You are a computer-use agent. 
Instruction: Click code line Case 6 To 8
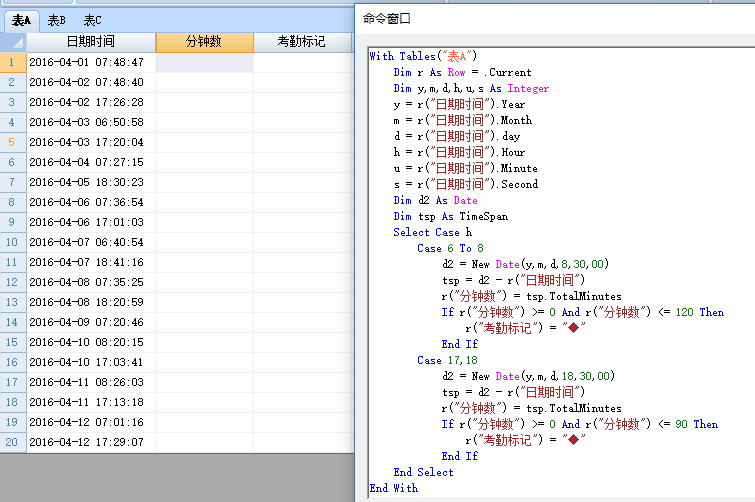pyautogui.click(x=450, y=248)
